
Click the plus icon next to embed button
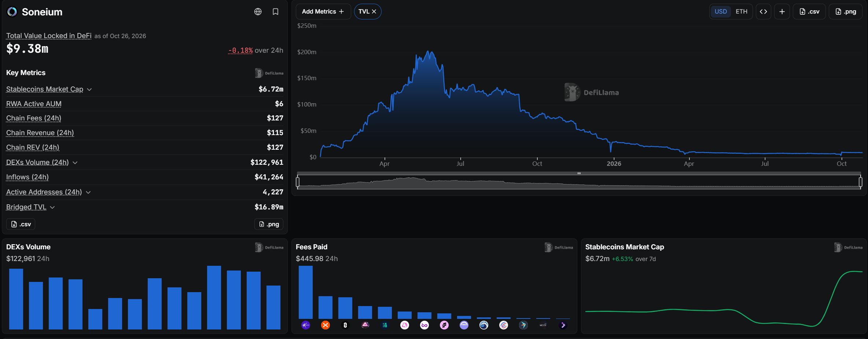pos(782,11)
